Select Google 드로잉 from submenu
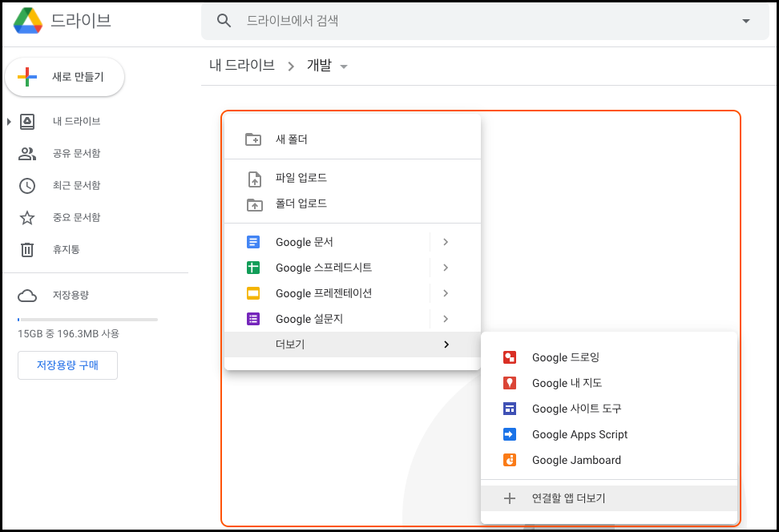The height and width of the screenshot is (532, 779). 609,357
